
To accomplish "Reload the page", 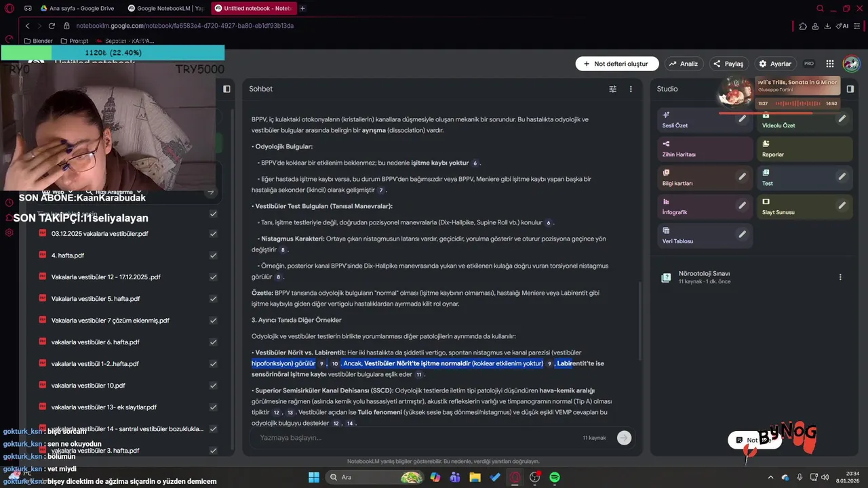I will 52,26.
